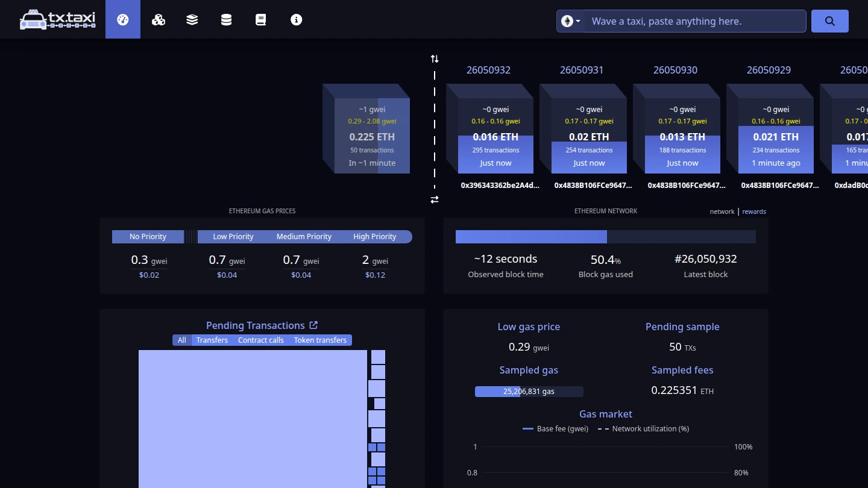Open miner address 0x396343362be2A4d...
This screenshot has height=488, width=868.
pos(500,186)
